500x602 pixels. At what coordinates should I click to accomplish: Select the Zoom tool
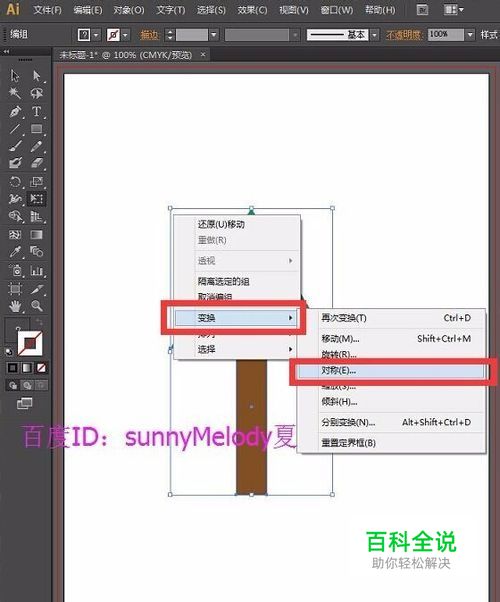coord(36,306)
